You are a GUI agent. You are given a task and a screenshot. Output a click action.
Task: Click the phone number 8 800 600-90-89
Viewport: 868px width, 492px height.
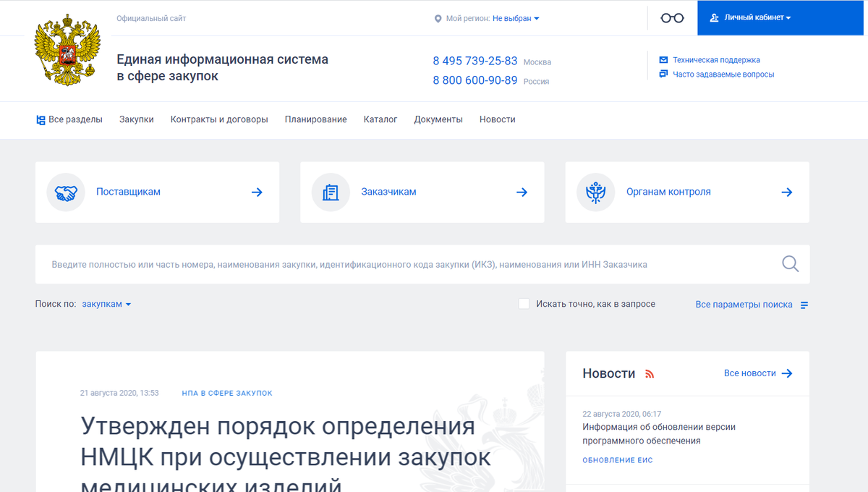coord(475,80)
